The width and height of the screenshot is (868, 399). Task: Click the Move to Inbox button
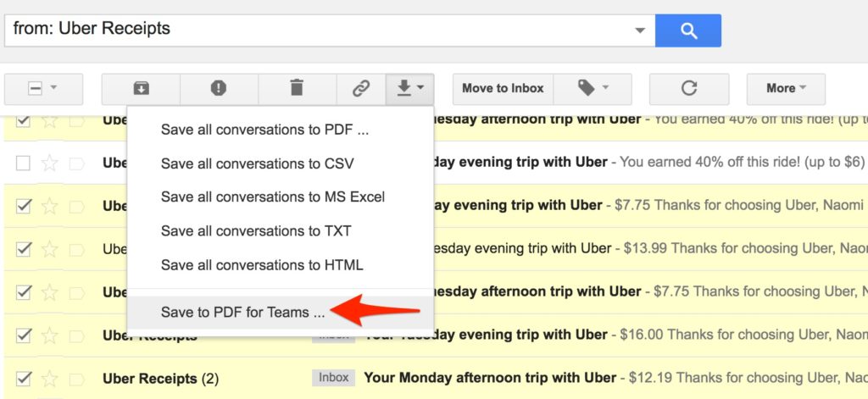point(503,89)
